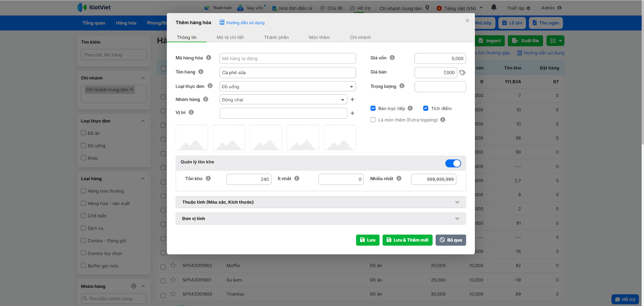Click the Lưu button
Viewport: 644px width, 306px height.
tap(368, 240)
